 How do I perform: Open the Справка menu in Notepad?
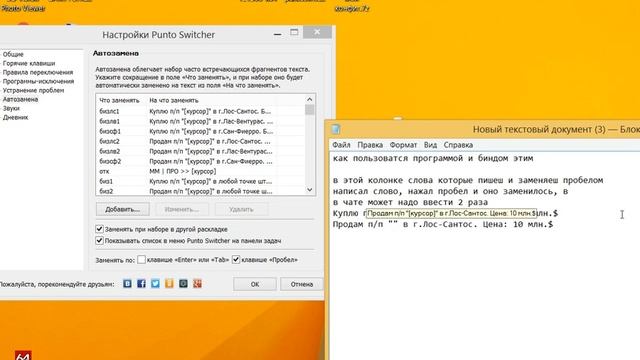click(458, 145)
